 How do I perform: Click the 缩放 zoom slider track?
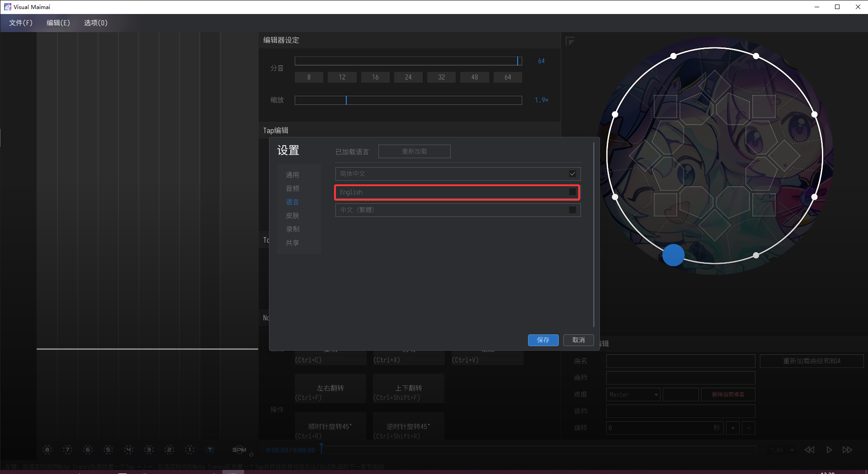pos(408,100)
